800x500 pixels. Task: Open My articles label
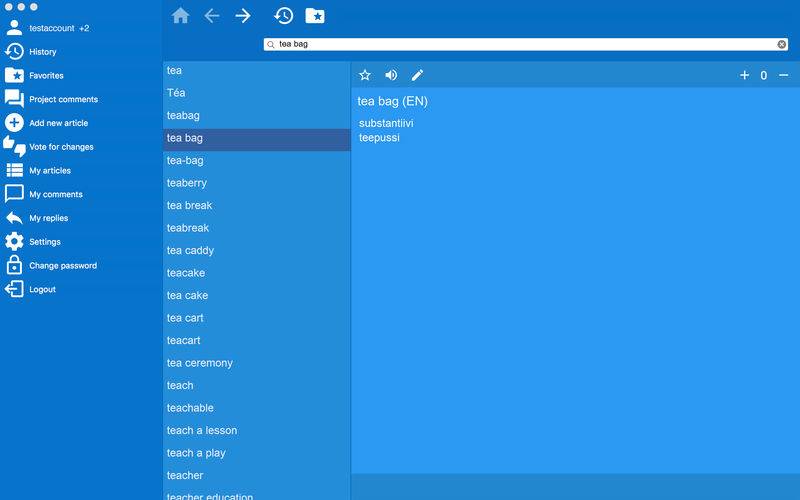pyautogui.click(x=50, y=170)
